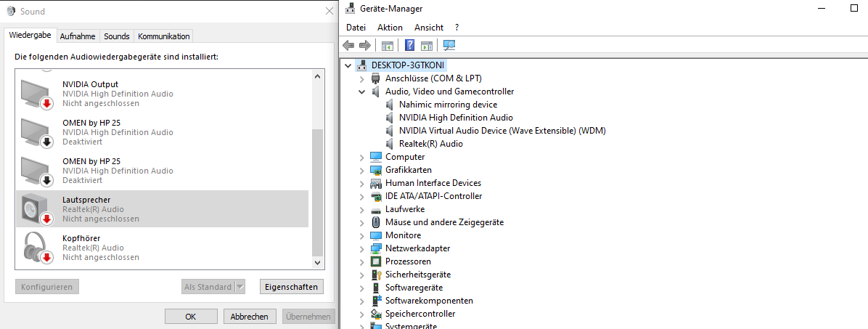
Task: Select the Monitore tree label
Action: pos(403,235)
